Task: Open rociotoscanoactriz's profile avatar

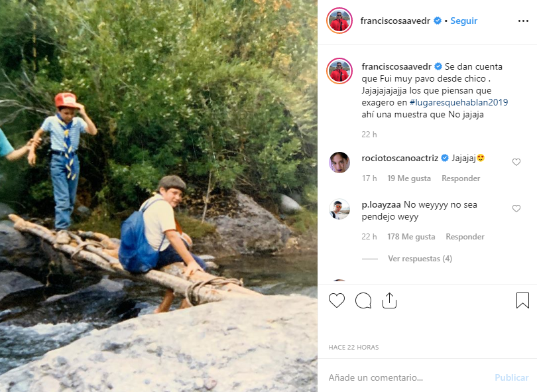Action: [x=339, y=163]
